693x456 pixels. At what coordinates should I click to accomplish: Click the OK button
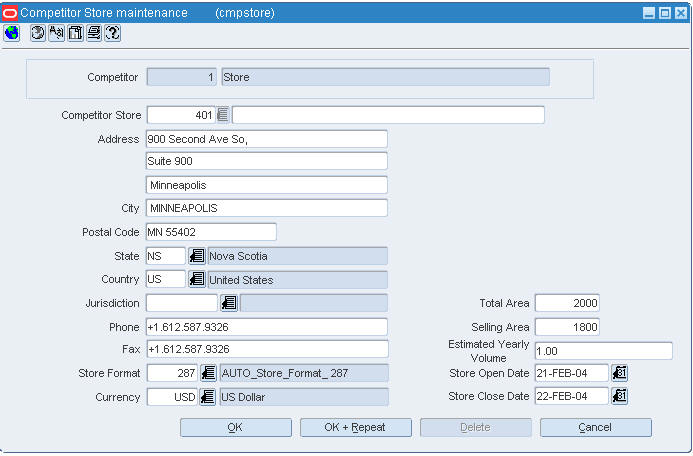236,427
